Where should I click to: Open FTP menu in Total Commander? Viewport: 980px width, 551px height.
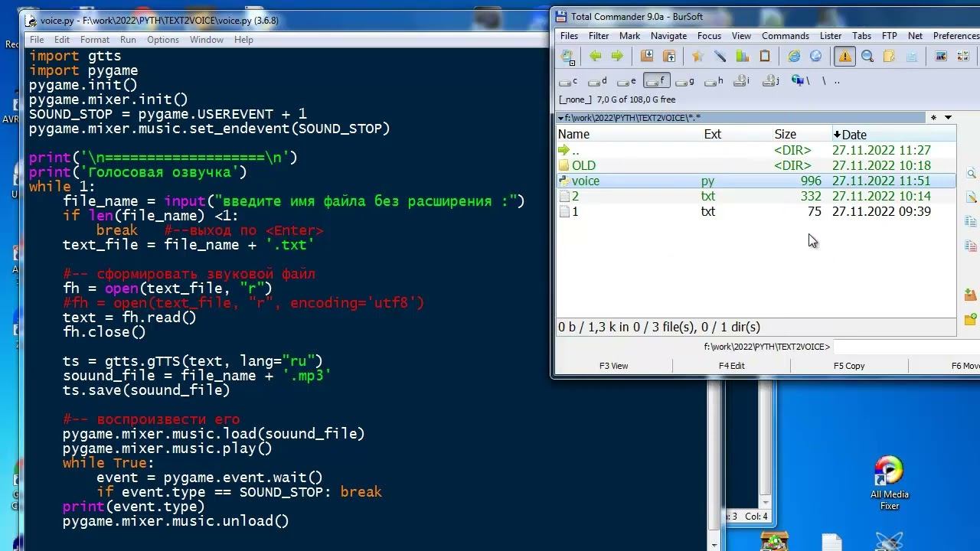pyautogui.click(x=889, y=36)
